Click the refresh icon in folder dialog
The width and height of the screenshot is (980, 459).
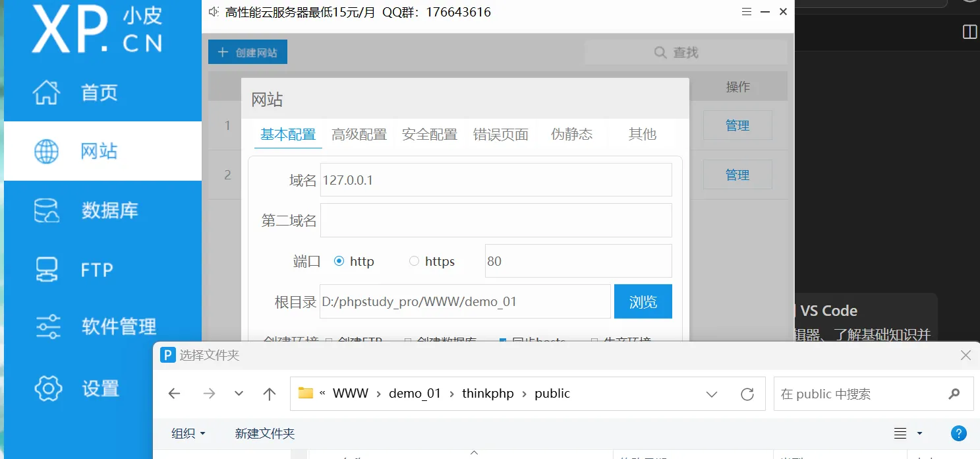[x=747, y=394]
